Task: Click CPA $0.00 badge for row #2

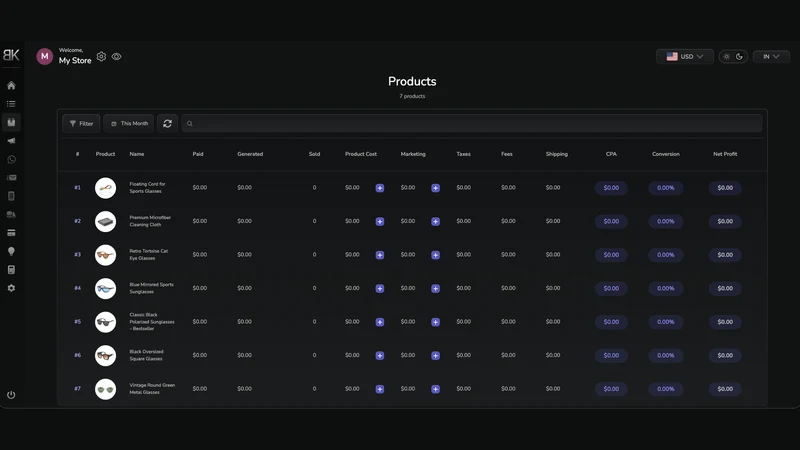Action: 611,221
